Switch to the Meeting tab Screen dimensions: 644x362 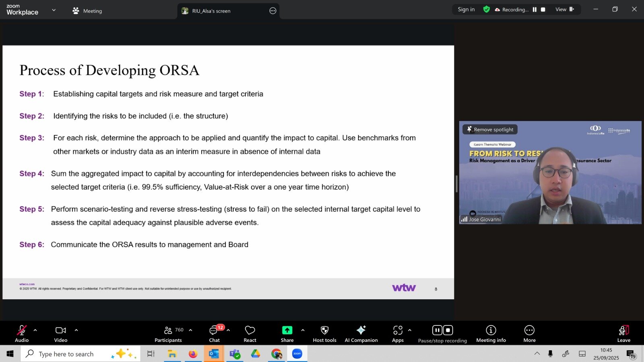(x=87, y=11)
